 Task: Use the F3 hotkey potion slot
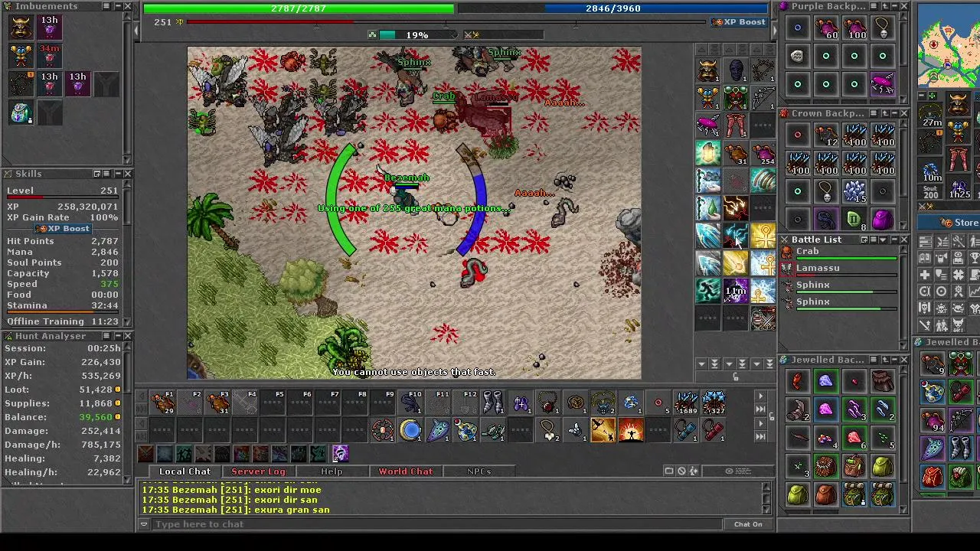[218, 403]
